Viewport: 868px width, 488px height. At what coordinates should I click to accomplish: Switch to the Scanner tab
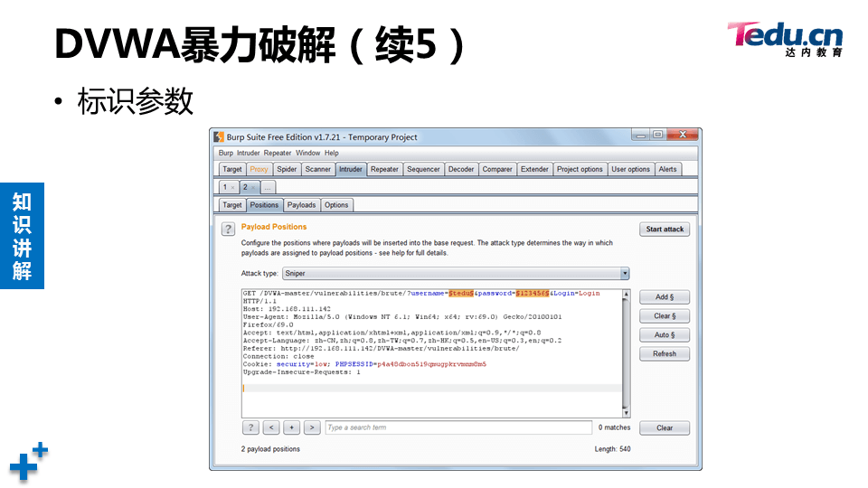tap(317, 169)
